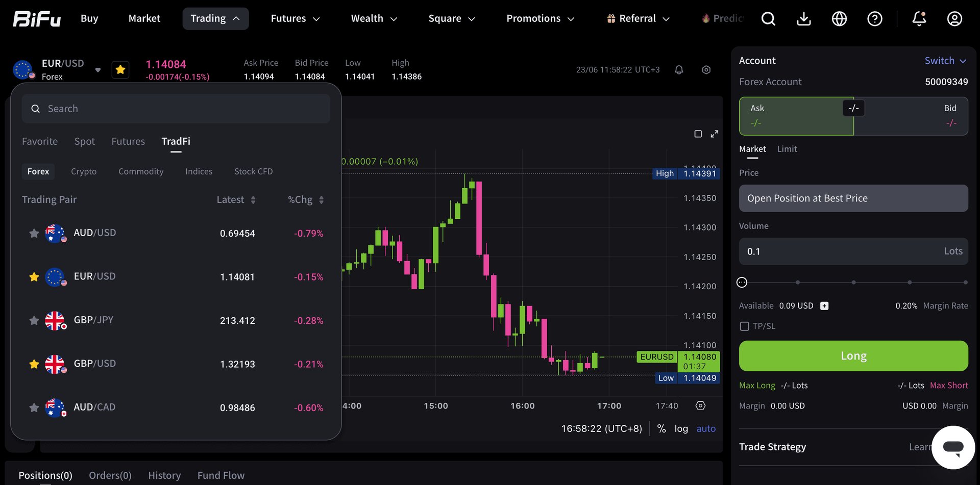Open the Switch account dropdown
Screen dimensions: 980x485
pyautogui.click(x=945, y=61)
